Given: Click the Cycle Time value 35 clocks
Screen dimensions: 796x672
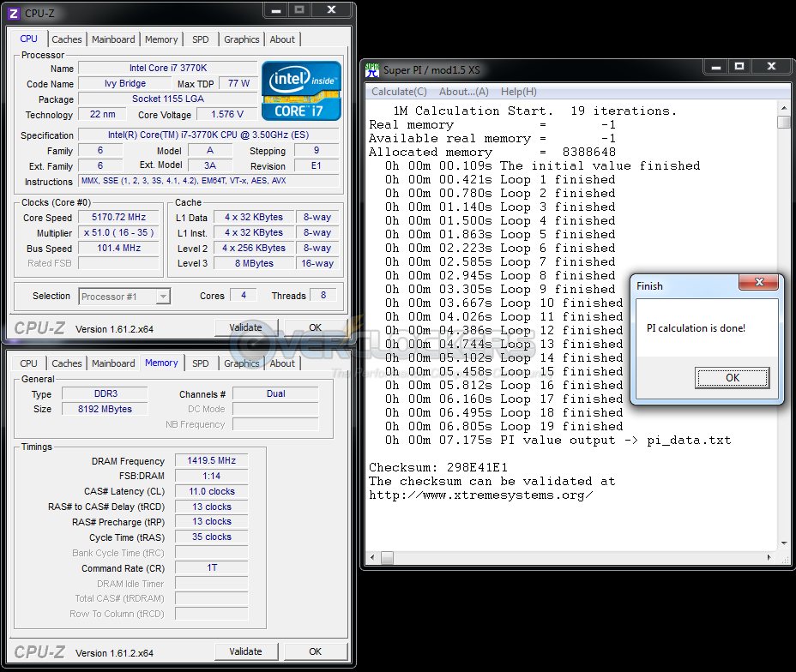Looking at the screenshot, I should [211, 537].
